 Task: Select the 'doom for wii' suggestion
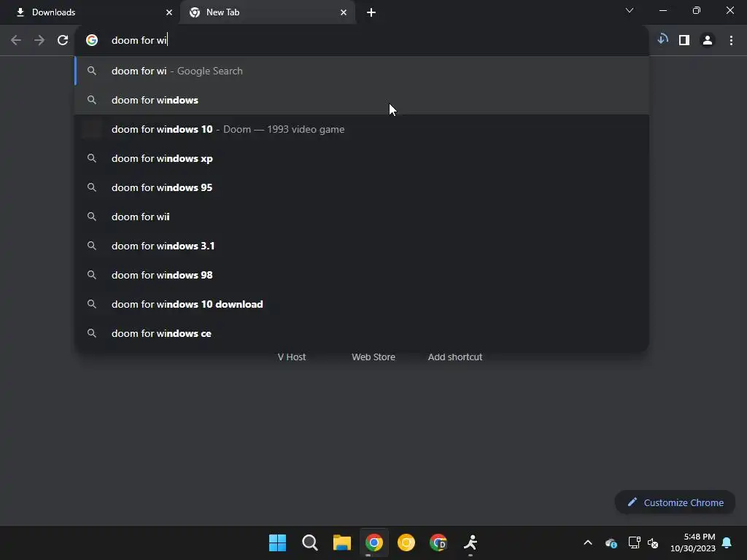(362, 217)
